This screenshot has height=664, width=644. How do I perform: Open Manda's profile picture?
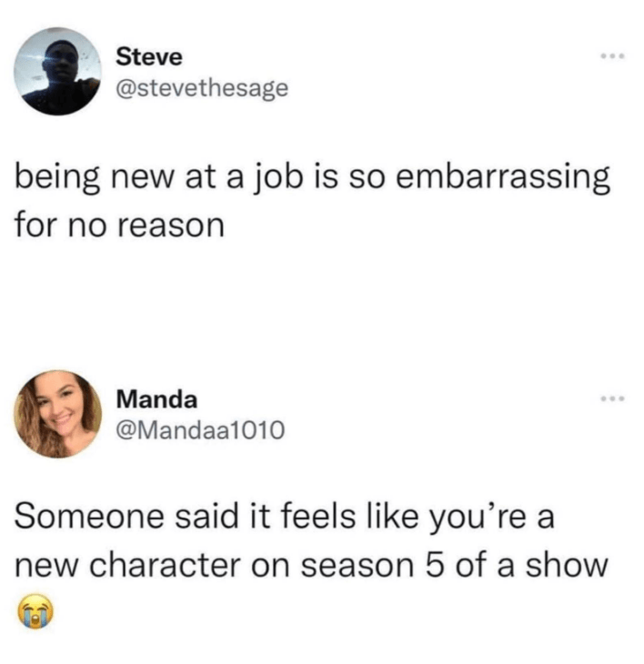[57, 414]
